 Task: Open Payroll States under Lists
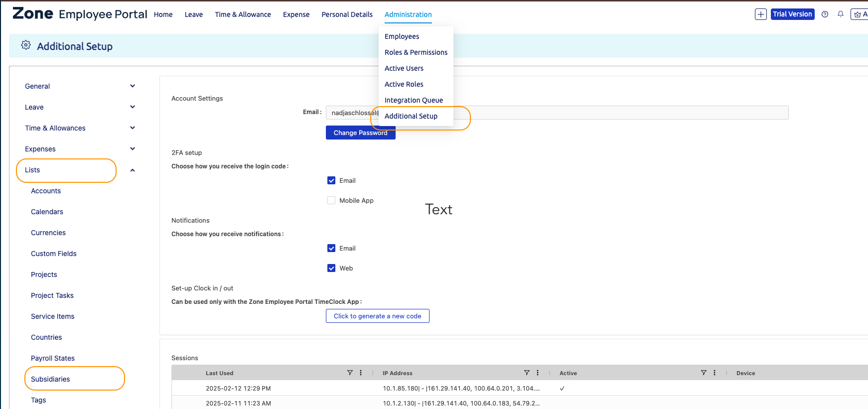click(x=53, y=358)
